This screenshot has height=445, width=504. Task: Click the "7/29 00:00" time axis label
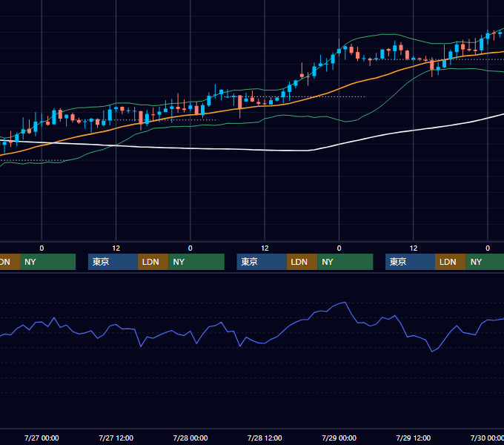coord(339,438)
